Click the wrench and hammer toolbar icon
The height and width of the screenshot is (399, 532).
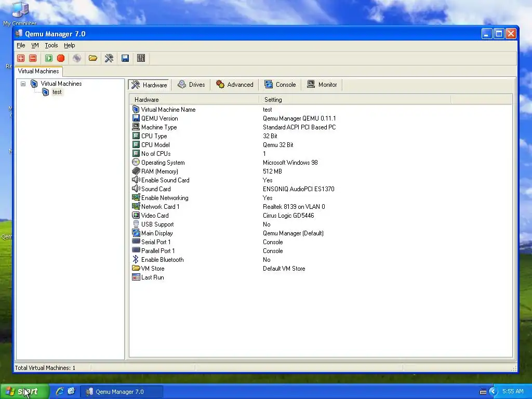click(109, 58)
